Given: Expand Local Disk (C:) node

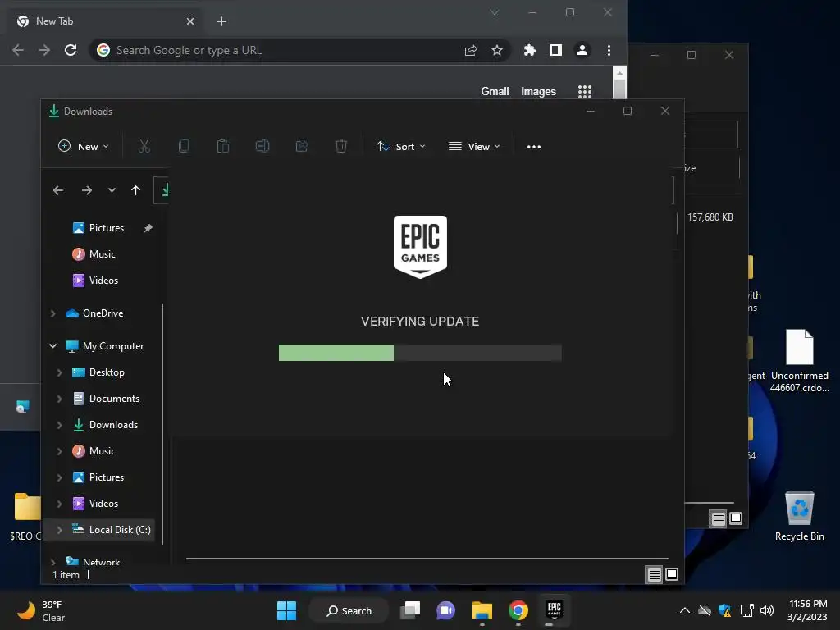Looking at the screenshot, I should (x=59, y=530).
